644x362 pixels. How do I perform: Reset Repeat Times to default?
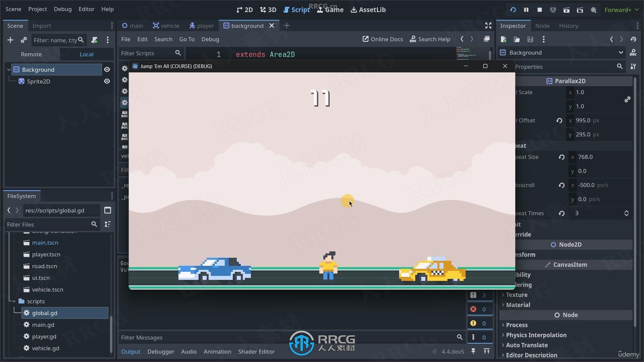pos(561,213)
